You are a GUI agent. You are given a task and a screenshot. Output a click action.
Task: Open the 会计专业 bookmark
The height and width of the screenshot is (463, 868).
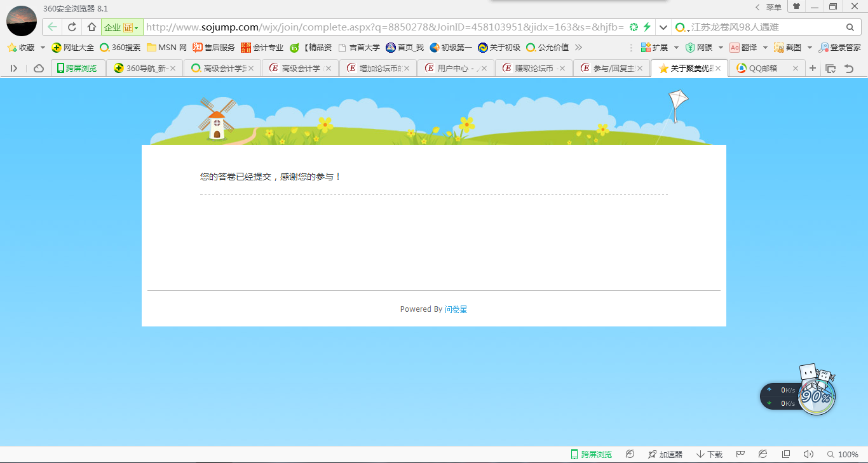[262, 48]
